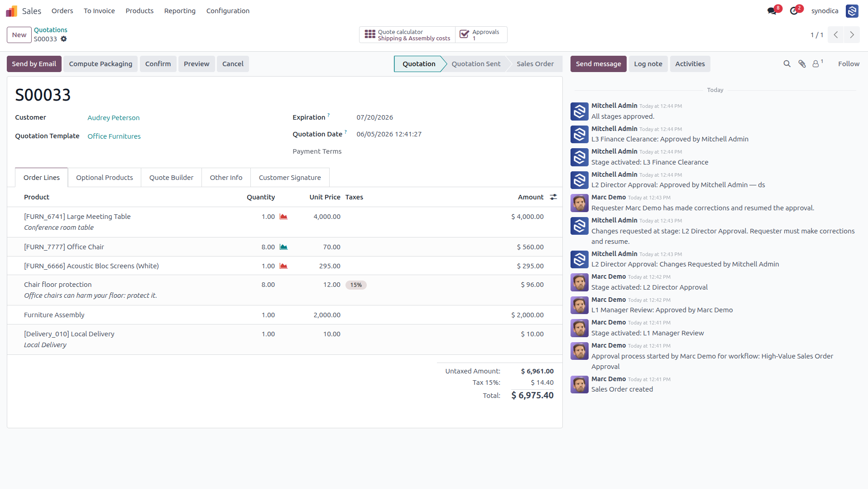868x489 pixels.
Task: Open the activities clock icon with 2 badge
Action: pos(794,11)
